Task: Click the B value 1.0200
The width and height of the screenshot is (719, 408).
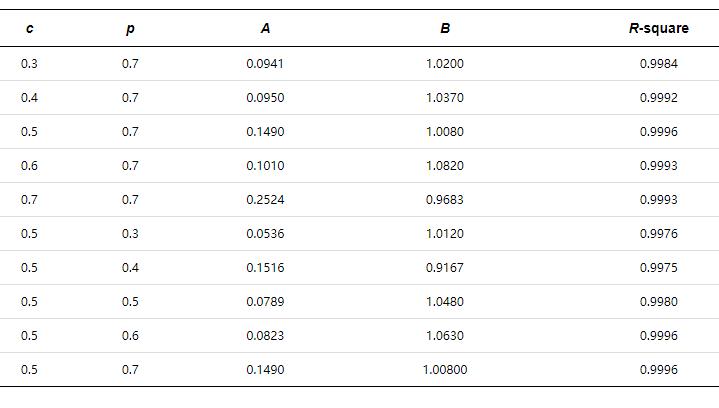Action: tap(444, 64)
